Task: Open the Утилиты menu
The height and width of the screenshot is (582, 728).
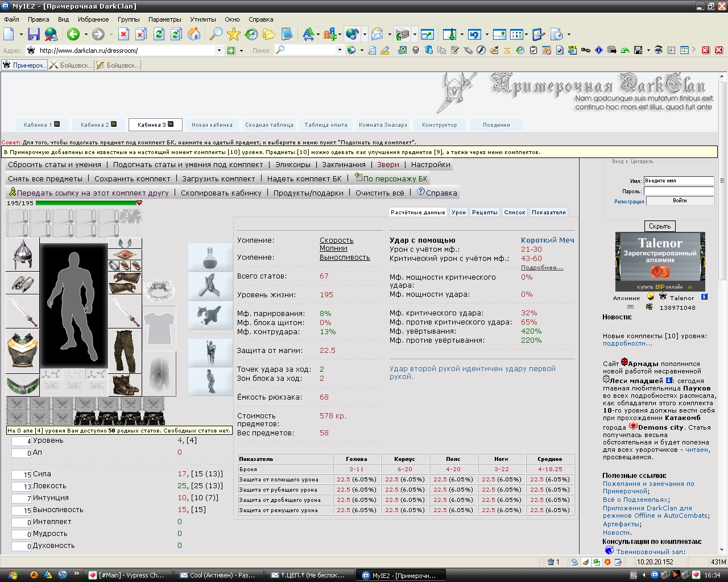Action: 203,19
